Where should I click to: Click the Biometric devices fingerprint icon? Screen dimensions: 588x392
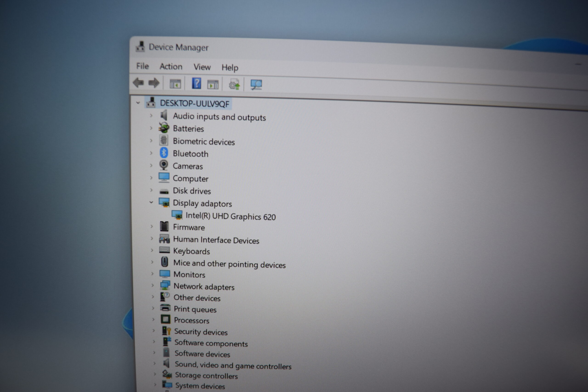point(164,140)
